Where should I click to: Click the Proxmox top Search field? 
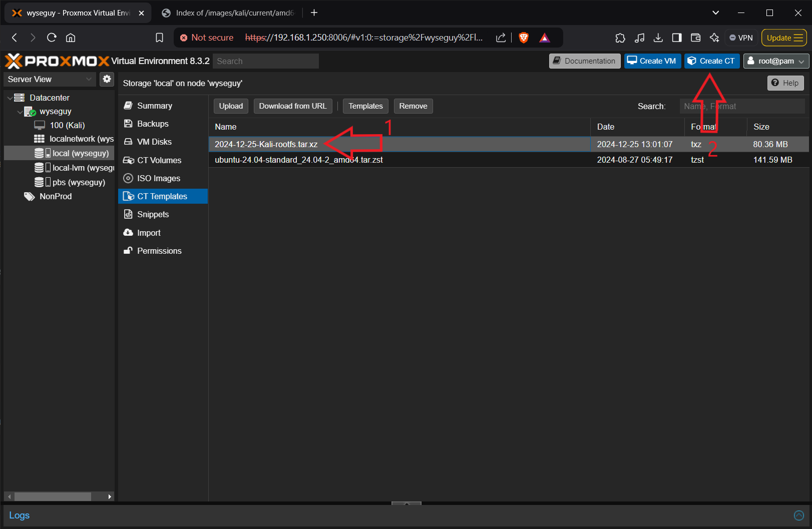[266, 61]
